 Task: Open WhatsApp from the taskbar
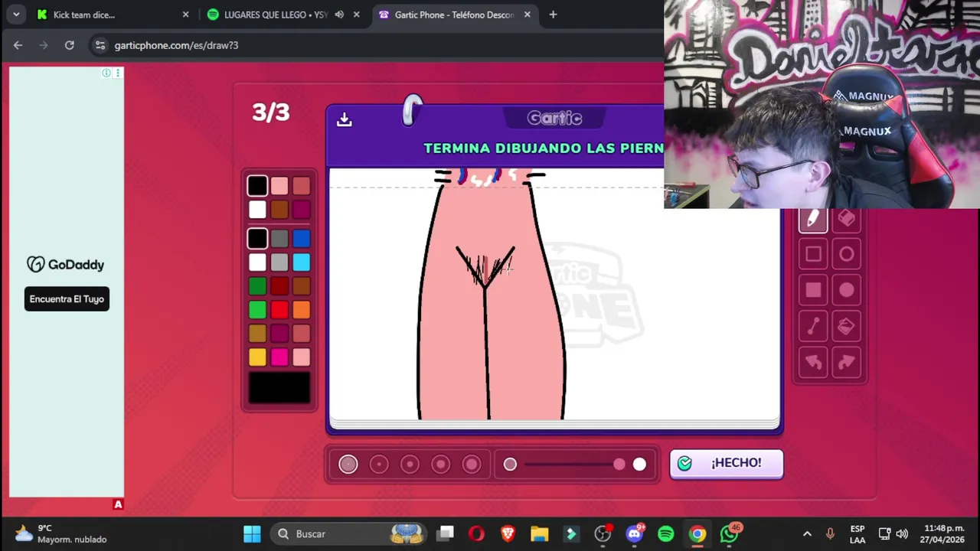(730, 533)
